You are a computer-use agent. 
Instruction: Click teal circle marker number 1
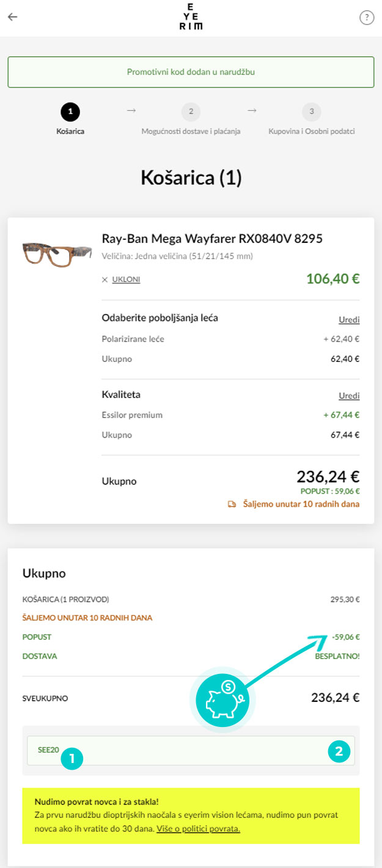72,759
